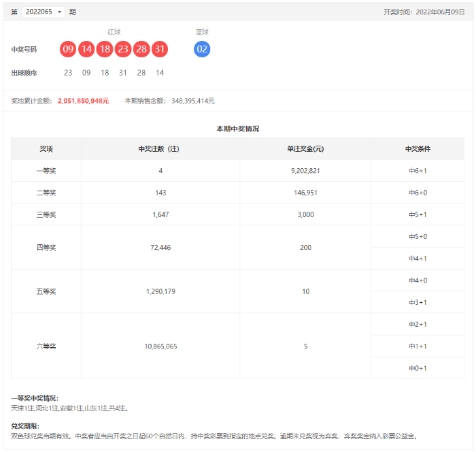476x452 pixels.
Task: Click the red ball numbered 14
Action: point(86,49)
